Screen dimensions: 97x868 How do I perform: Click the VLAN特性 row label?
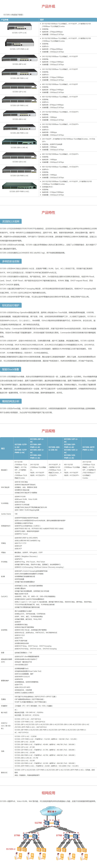(x=5, y=503)
